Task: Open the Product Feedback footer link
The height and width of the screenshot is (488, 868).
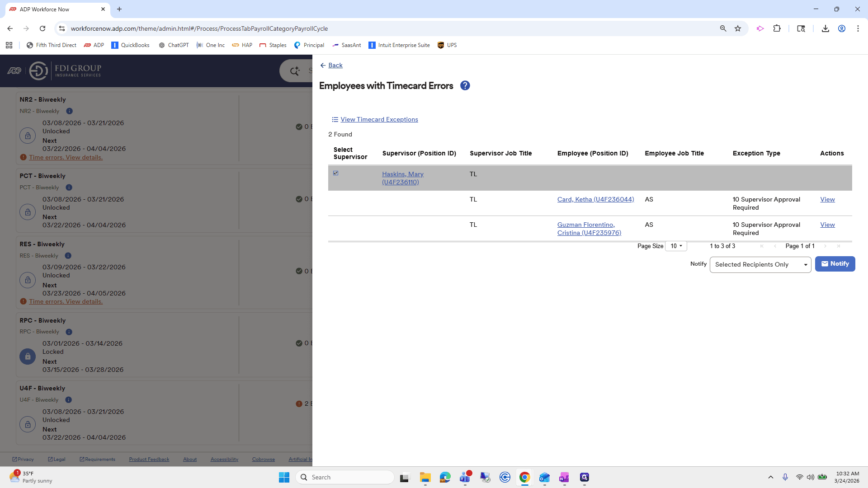Action: (x=149, y=459)
